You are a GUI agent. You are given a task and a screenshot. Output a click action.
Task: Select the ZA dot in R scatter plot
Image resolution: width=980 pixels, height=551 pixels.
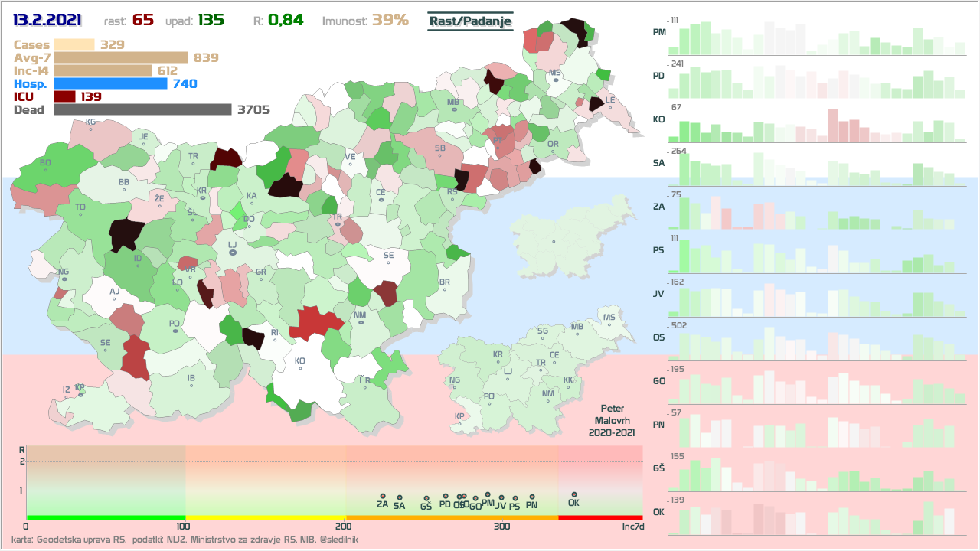point(382,495)
